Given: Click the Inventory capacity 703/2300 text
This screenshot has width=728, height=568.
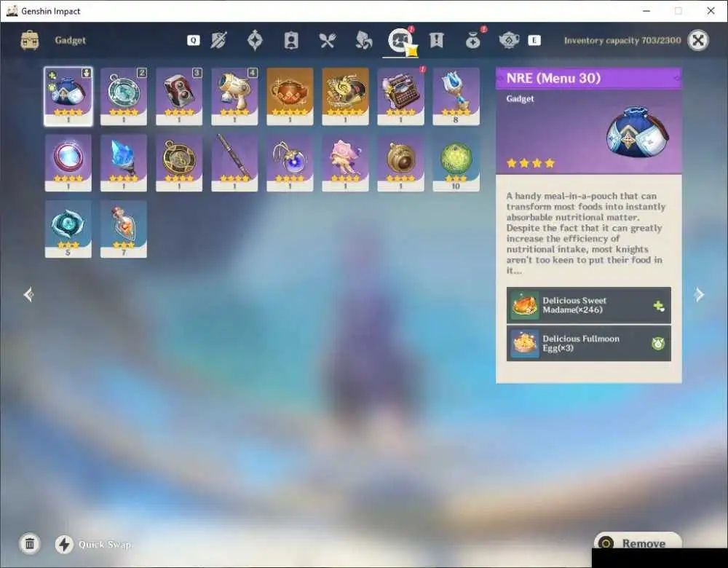Looking at the screenshot, I should pos(622,40).
